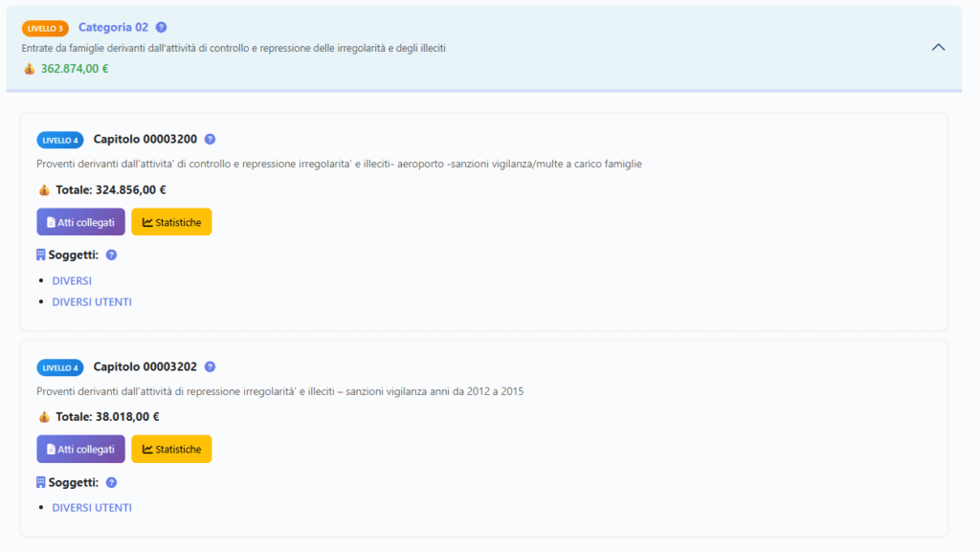Collapse the Categoria 02 section with chevron
This screenshot has width=980, height=553.
(x=938, y=47)
